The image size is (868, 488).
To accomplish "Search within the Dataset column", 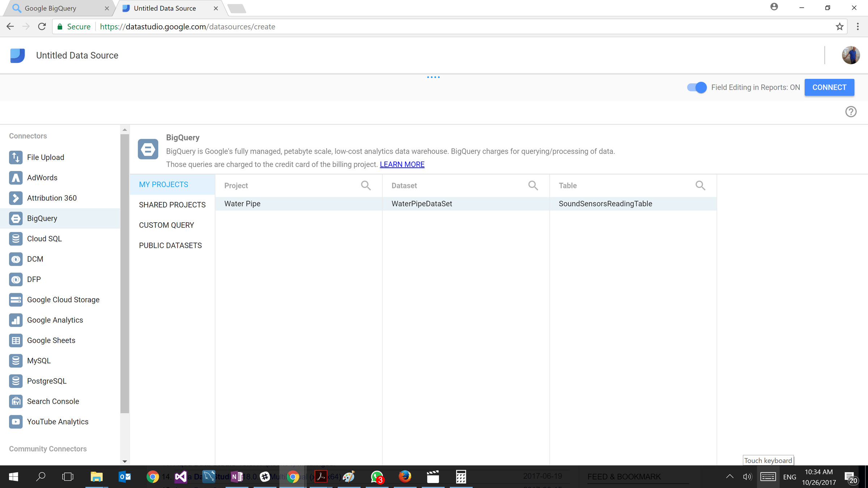I will click(533, 185).
